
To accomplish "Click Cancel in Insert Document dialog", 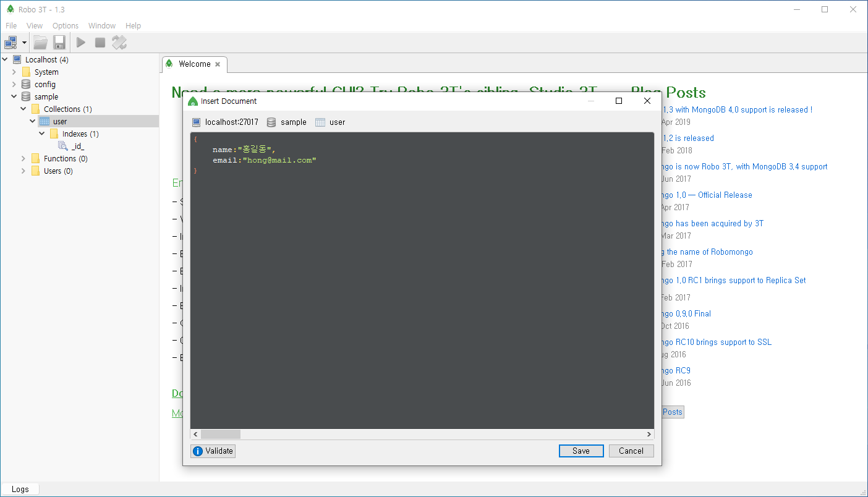I will pos(631,451).
